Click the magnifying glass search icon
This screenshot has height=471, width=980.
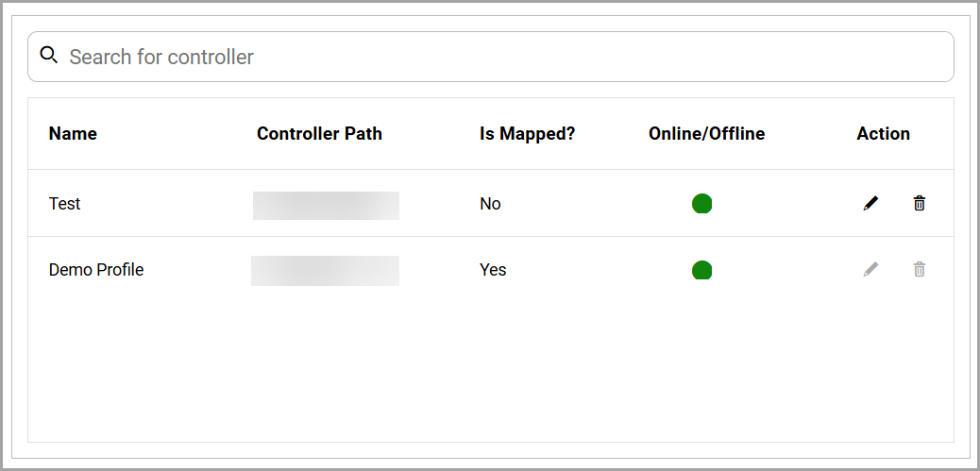[x=49, y=56]
